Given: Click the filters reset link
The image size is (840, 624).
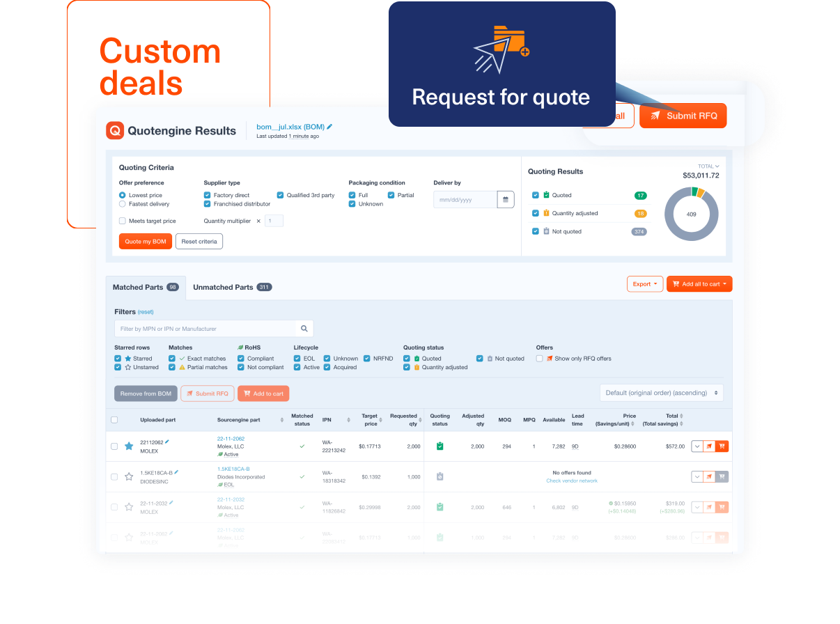Looking at the screenshot, I should pyautogui.click(x=146, y=312).
